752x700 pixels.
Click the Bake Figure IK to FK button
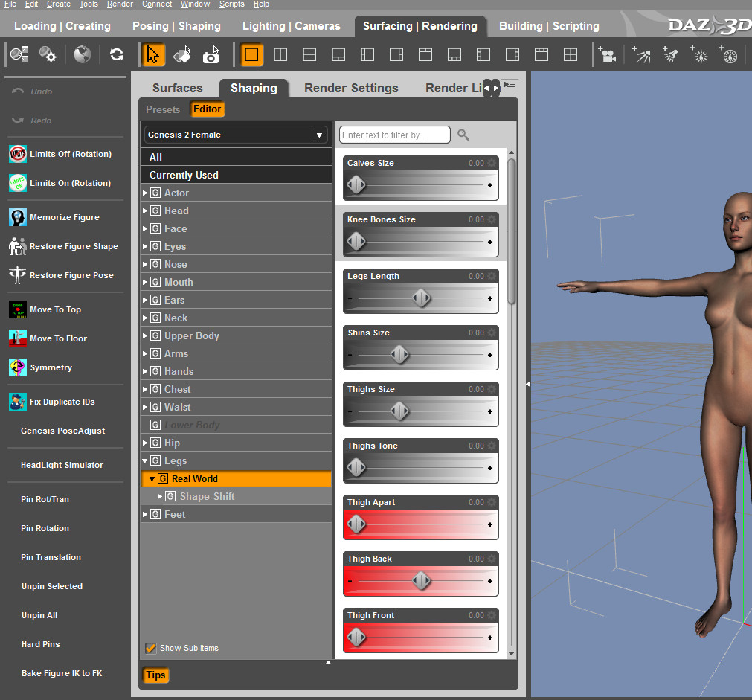(x=62, y=673)
